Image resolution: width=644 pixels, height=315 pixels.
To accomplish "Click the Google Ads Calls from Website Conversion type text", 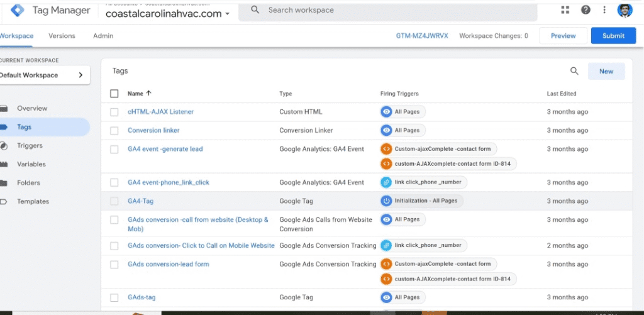I will coord(326,224).
